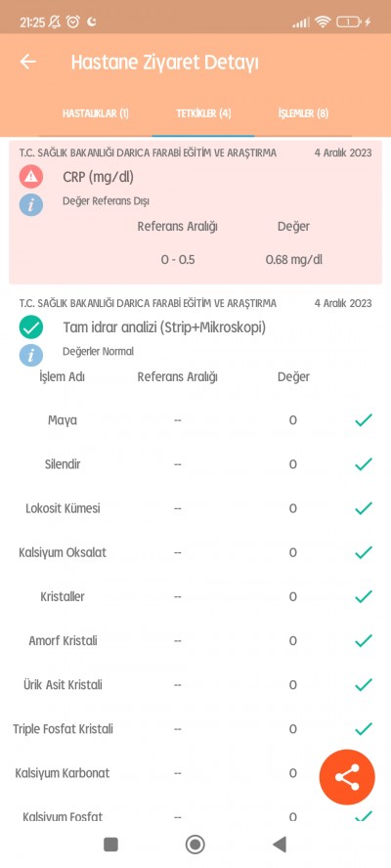Screen dimensions: 391x868
Task: Tap the green check icon for Tam idrar analizi
Action: pyautogui.click(x=31, y=327)
